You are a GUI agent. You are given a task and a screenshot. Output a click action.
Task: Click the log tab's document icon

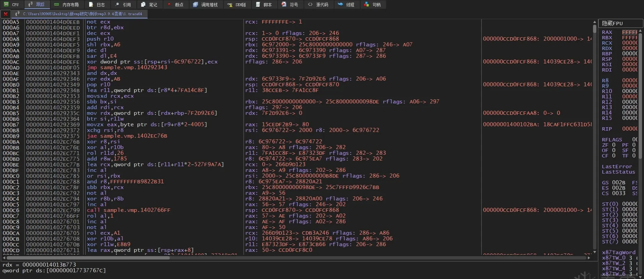point(91,5)
